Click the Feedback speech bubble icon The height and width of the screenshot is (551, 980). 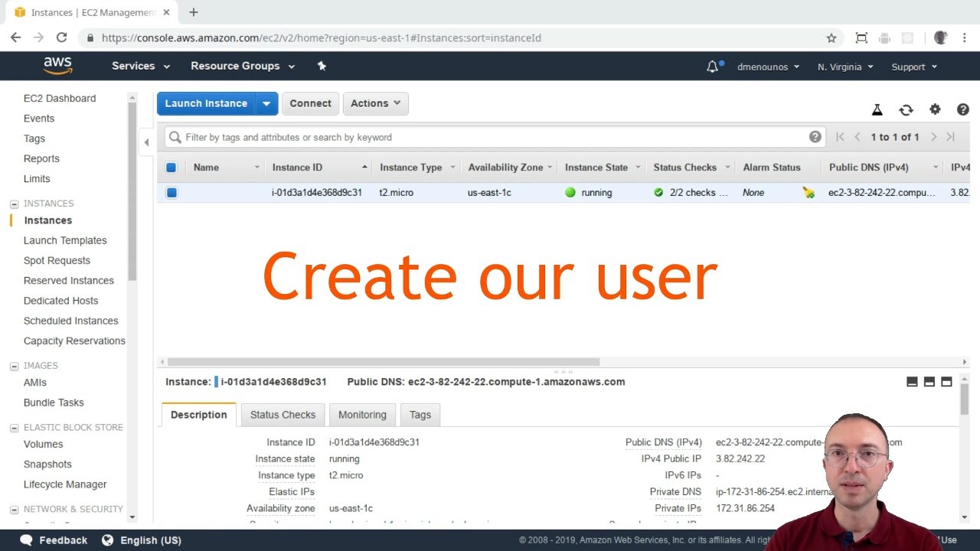click(27, 540)
